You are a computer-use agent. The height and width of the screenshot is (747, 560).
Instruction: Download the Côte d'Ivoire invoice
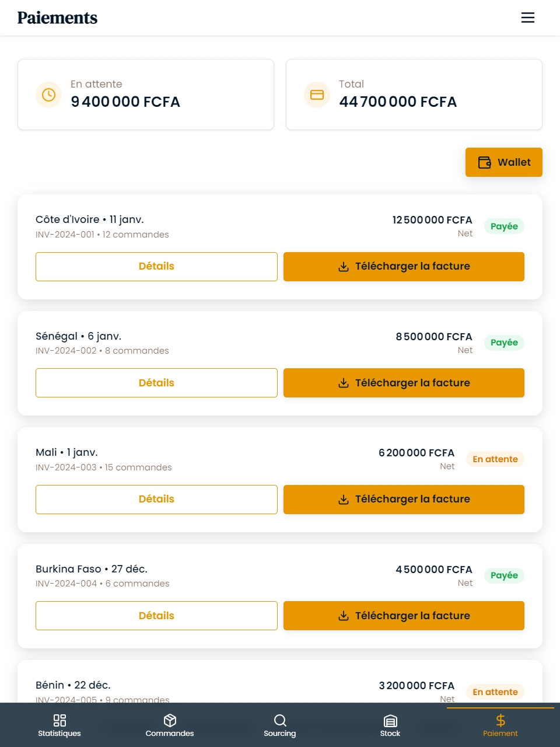tap(404, 267)
